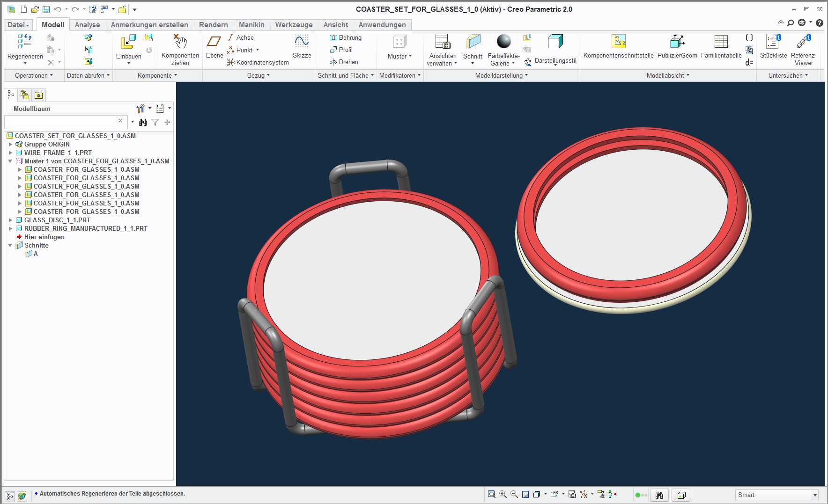Click the refit view icon in status bar
The width and height of the screenshot is (828, 504).
(492, 494)
